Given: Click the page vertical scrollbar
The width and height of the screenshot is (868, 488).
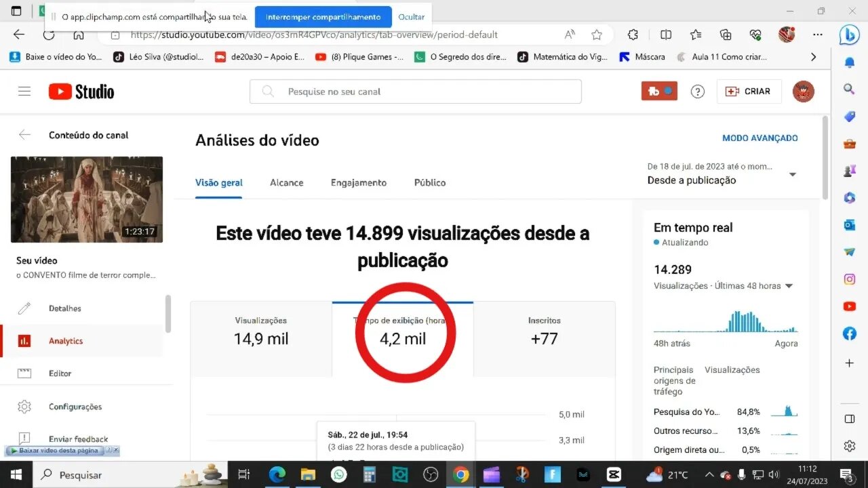Looking at the screenshot, I should click(x=825, y=157).
